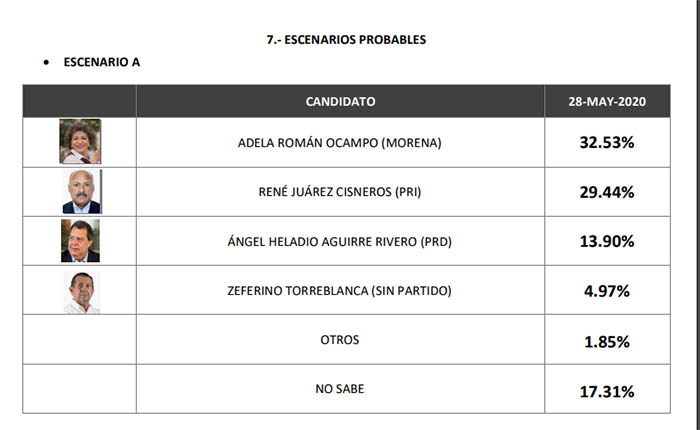Select the photo in the Sin Partido row
Image resolution: width=700 pixels, height=430 pixels.
point(82,292)
